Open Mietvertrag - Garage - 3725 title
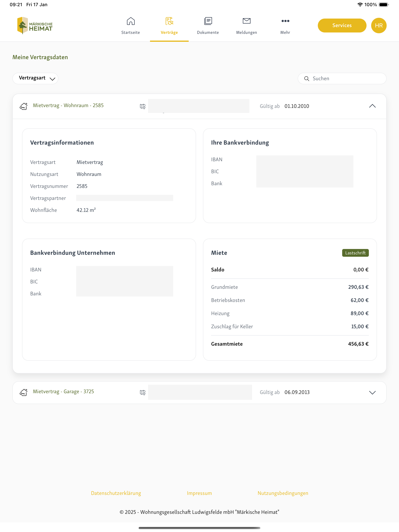 (63, 391)
